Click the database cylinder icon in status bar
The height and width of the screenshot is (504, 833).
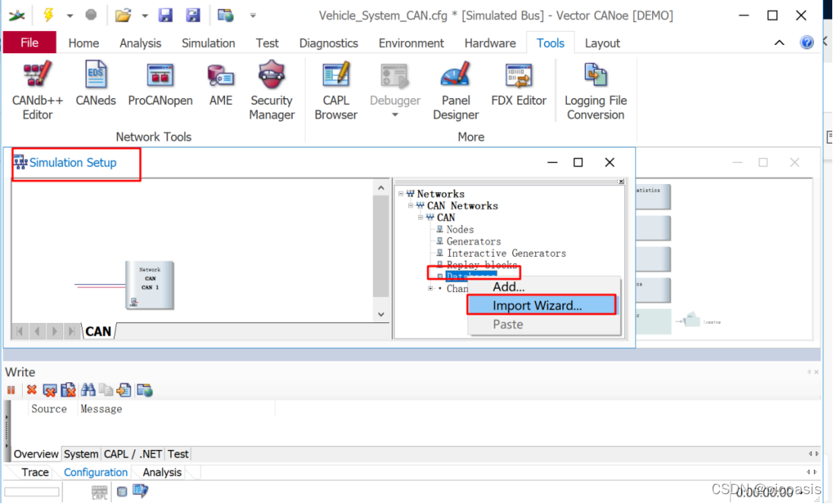coord(122,492)
